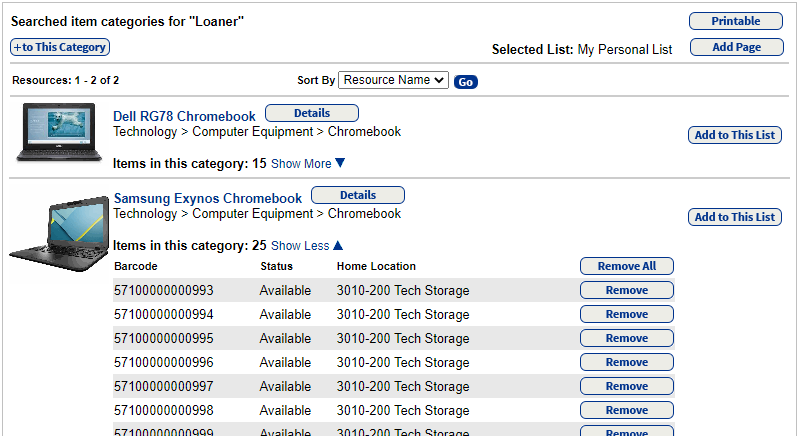Click the Home Location column header
The image size is (801, 436).
click(x=376, y=266)
